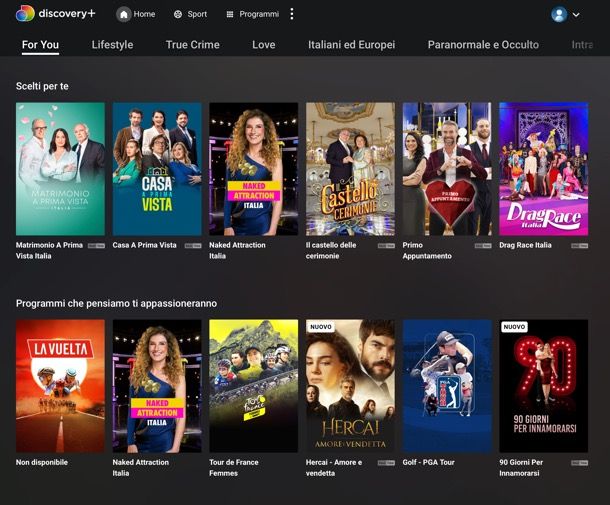Click NUOVO badge on Hercai poster
Image resolution: width=610 pixels, height=505 pixels.
[x=321, y=327]
